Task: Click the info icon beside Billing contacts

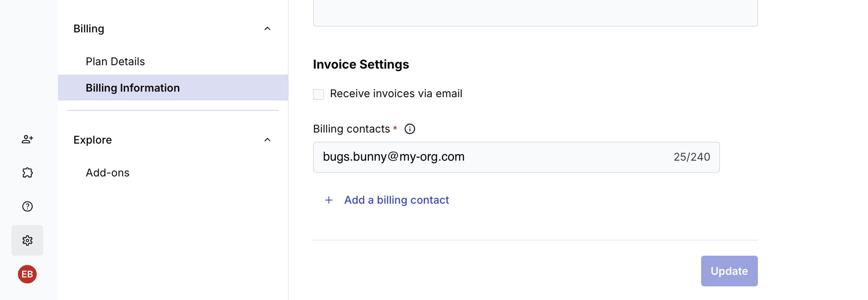Action: pos(410,129)
